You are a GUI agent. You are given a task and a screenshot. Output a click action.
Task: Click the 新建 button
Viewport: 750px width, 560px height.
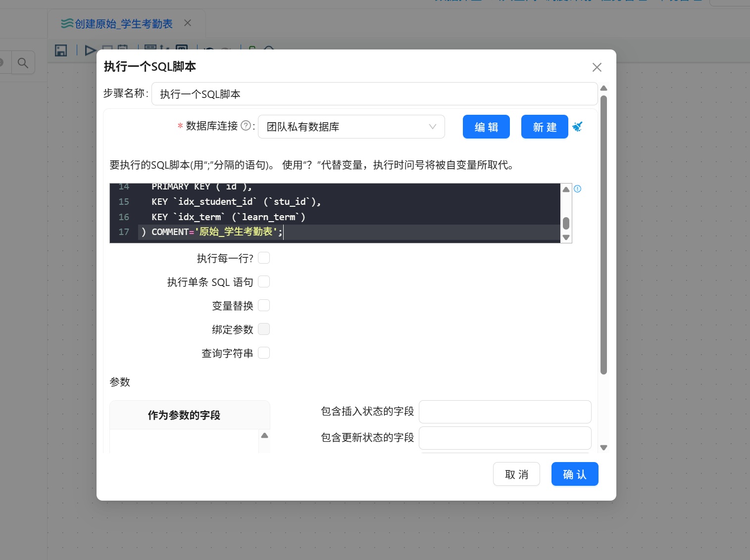coord(545,127)
